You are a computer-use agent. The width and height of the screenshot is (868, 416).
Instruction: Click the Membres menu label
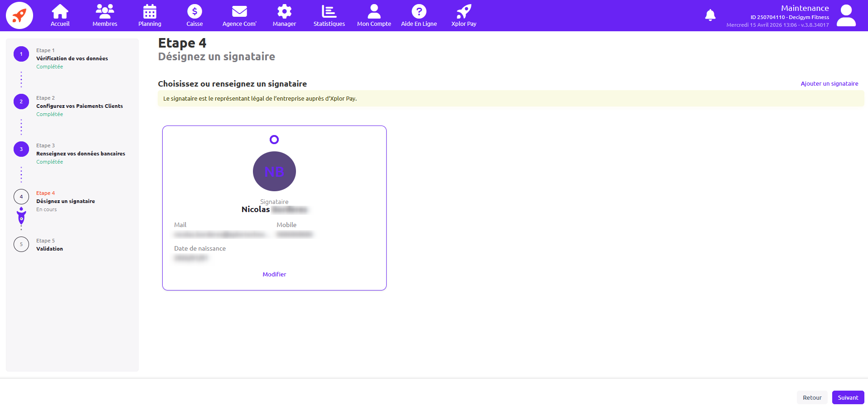coord(105,24)
